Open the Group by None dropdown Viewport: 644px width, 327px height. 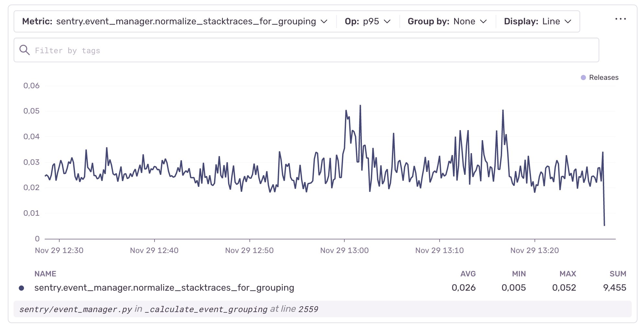[x=447, y=21]
